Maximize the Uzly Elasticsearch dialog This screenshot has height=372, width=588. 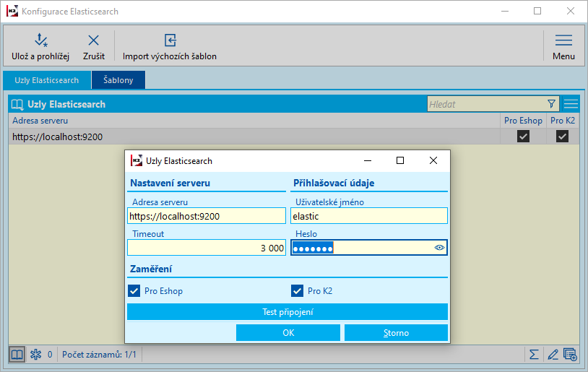point(400,160)
